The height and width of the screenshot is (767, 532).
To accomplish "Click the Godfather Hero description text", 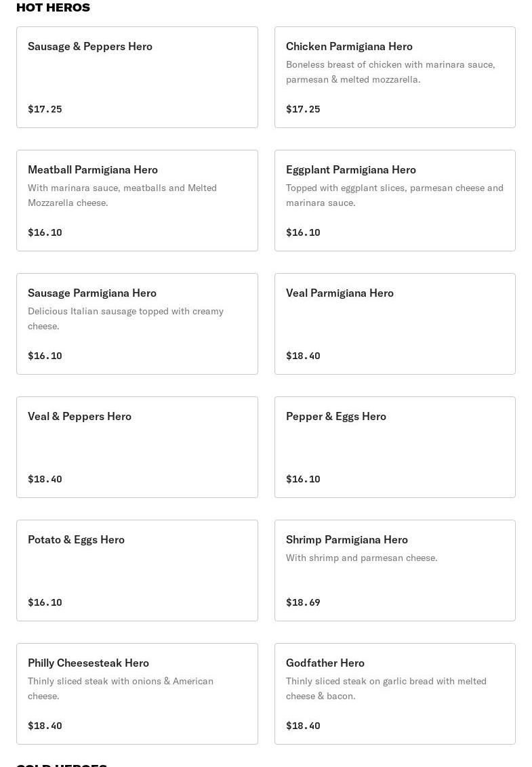I will pos(386,688).
